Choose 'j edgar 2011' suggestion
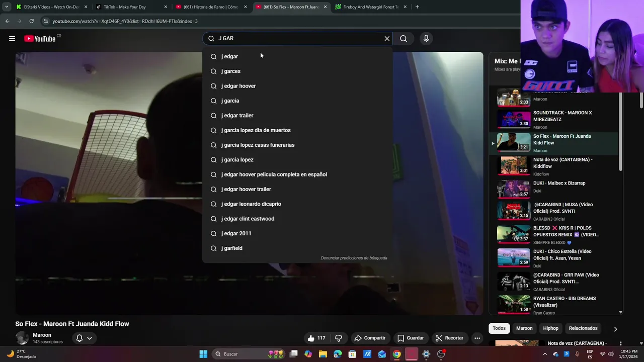644x362 pixels. 297,233
